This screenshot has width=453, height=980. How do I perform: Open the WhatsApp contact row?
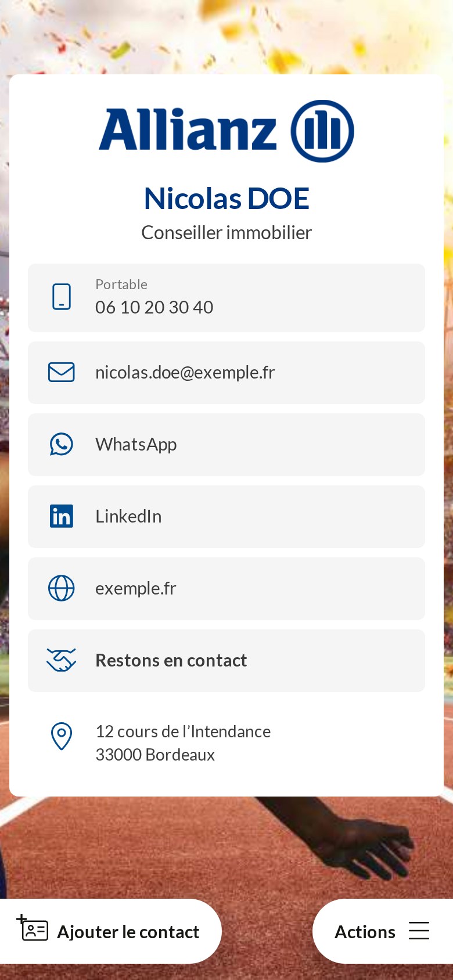click(x=227, y=445)
